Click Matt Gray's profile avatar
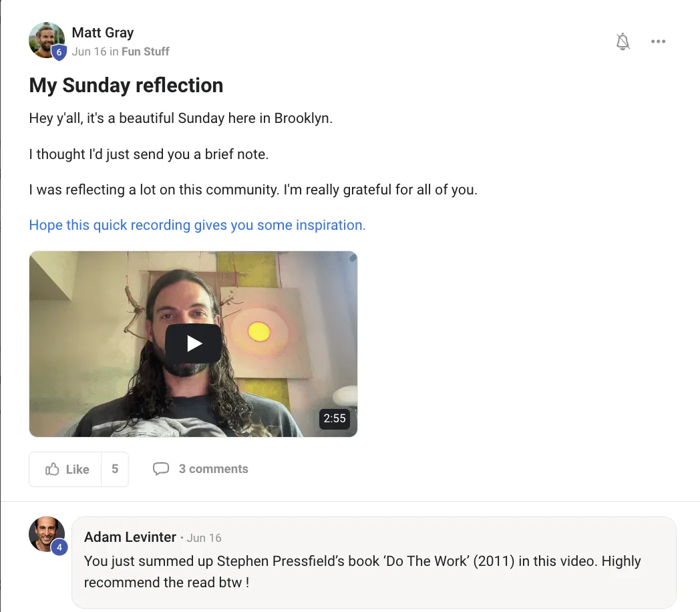This screenshot has width=700, height=612. pyautogui.click(x=47, y=40)
